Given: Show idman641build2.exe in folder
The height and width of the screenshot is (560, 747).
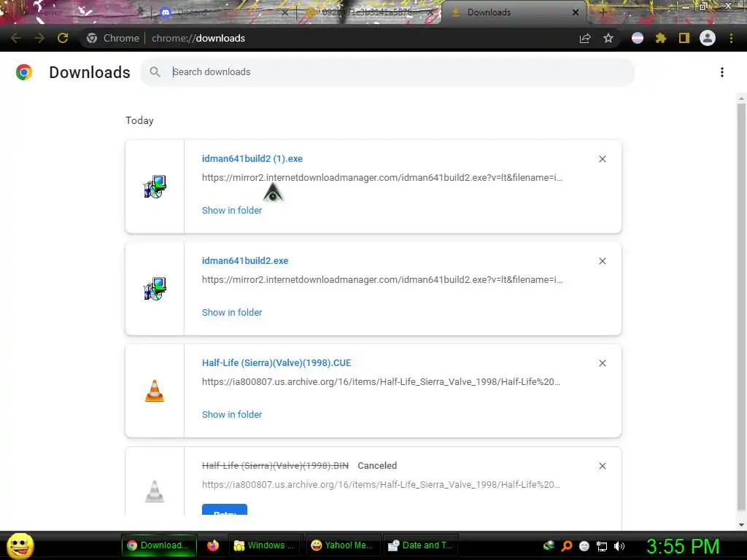Looking at the screenshot, I should [232, 312].
